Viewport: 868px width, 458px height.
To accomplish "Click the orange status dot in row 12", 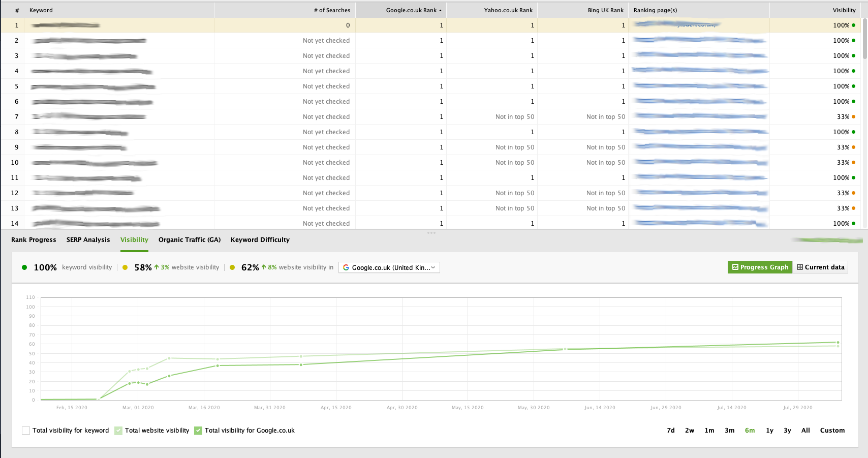I will point(853,193).
